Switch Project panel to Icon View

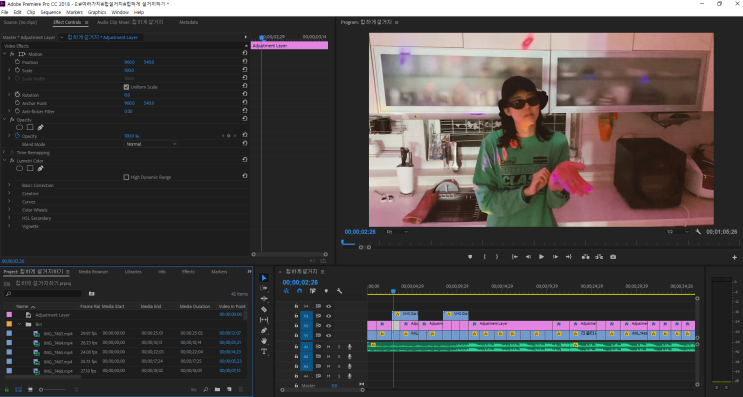coord(30,389)
